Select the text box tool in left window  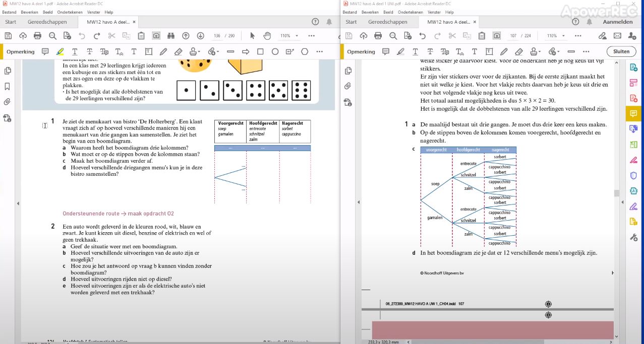pos(148,51)
